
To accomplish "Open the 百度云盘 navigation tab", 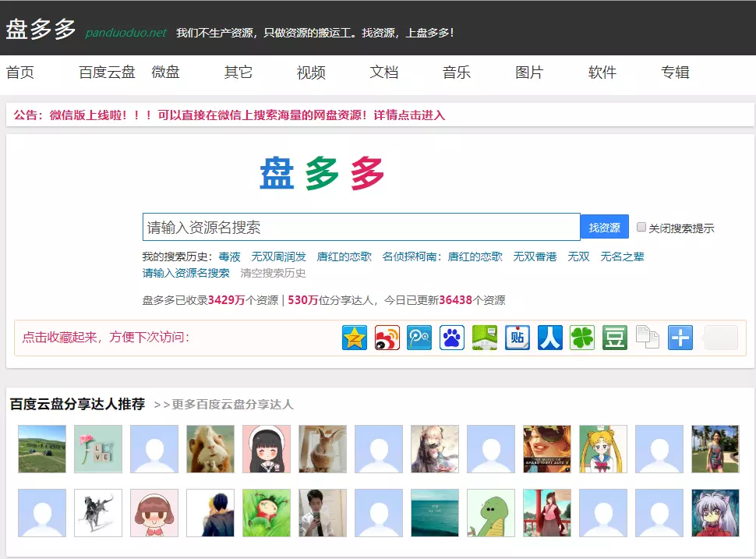I will pos(107,73).
